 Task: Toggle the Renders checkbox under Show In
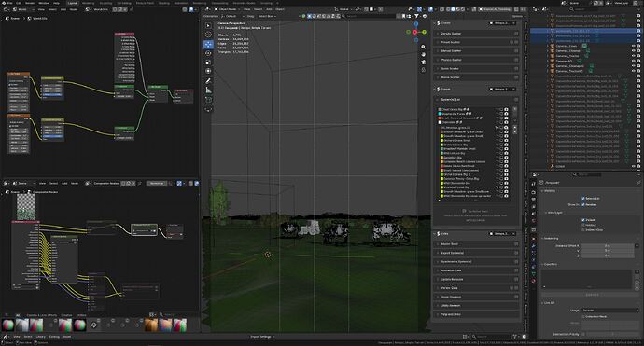click(583, 204)
